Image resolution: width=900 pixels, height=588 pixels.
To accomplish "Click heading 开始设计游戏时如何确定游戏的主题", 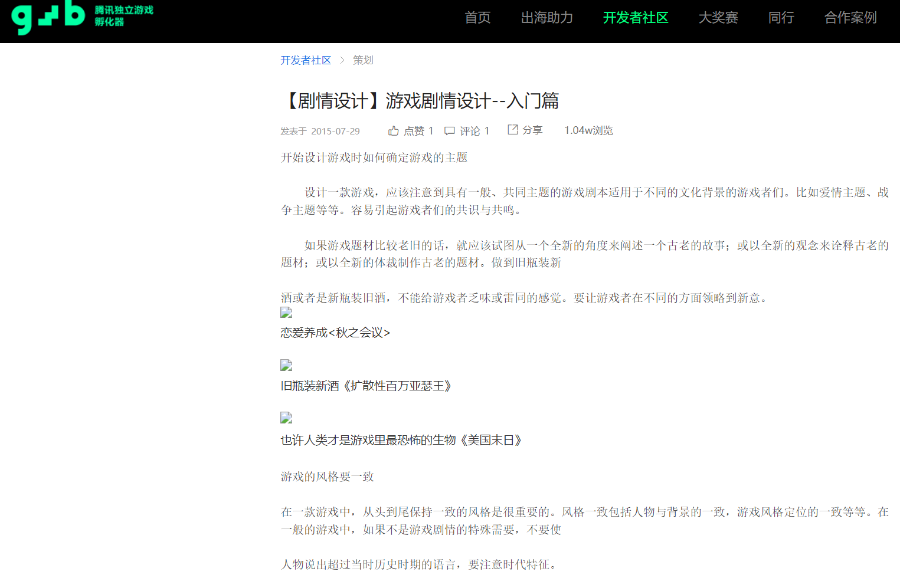I will click(374, 157).
